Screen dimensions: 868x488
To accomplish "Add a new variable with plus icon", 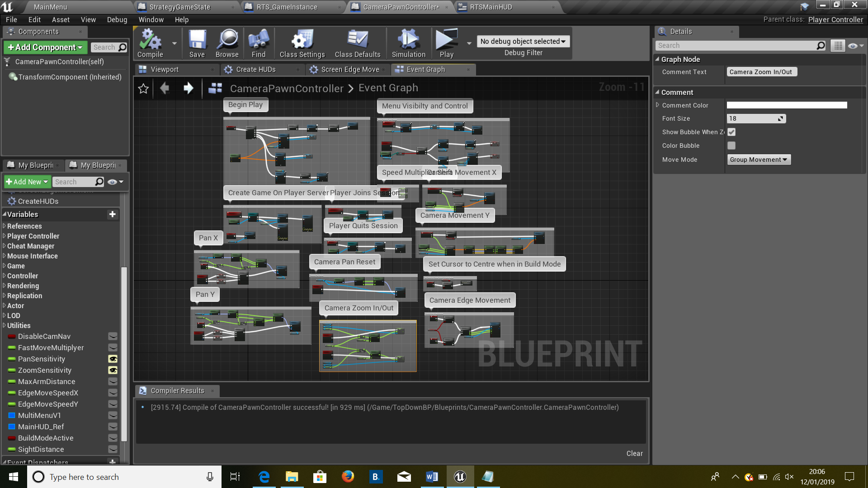I will (x=113, y=214).
